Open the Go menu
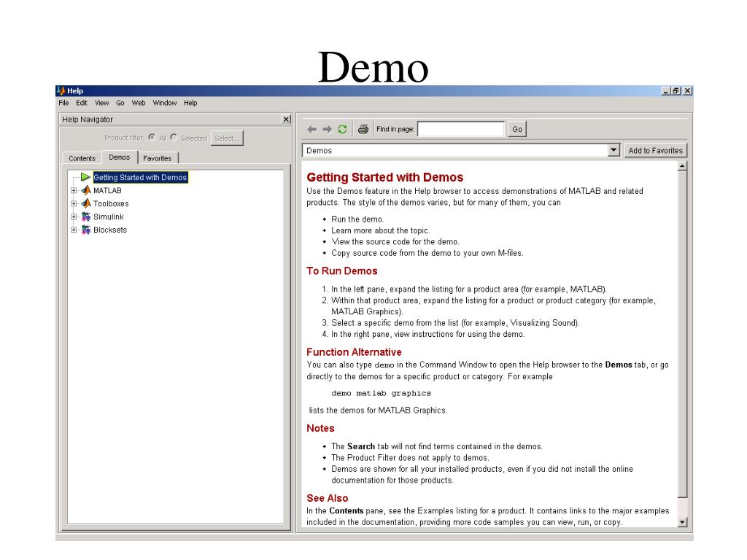747x560 pixels. coord(120,103)
